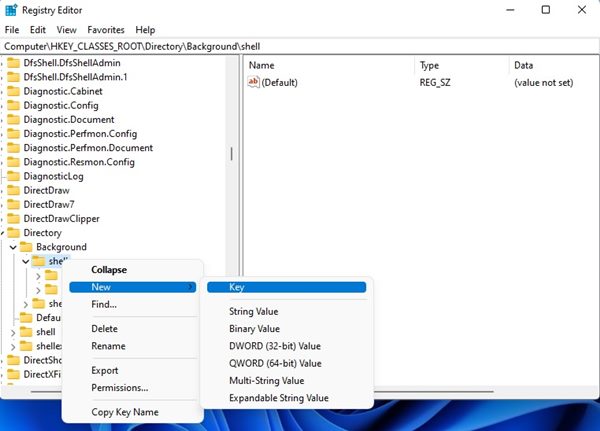Viewport: 600px width, 431px height.
Task: Minimize the Registry Editor window
Action: 510,10
